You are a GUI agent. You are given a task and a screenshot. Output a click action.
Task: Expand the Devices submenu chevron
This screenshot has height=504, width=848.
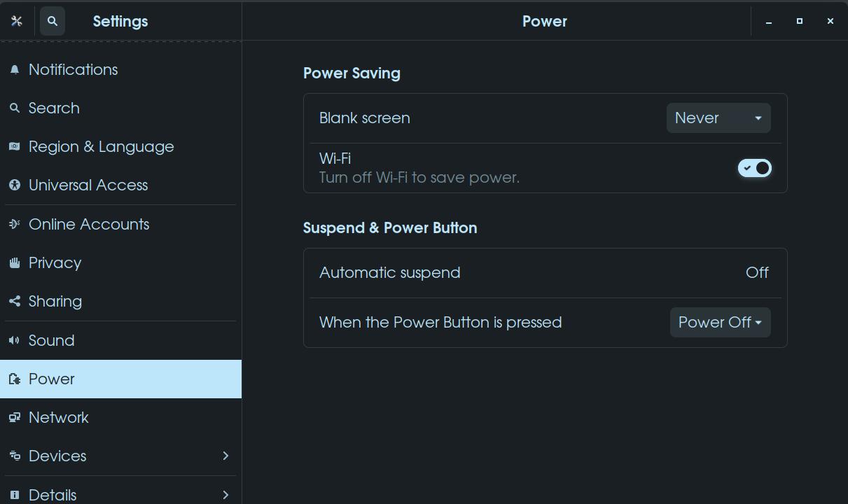(x=225, y=456)
